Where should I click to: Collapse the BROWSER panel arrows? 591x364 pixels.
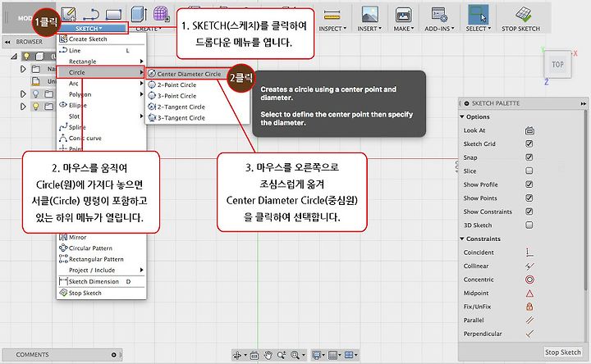(x=7, y=42)
